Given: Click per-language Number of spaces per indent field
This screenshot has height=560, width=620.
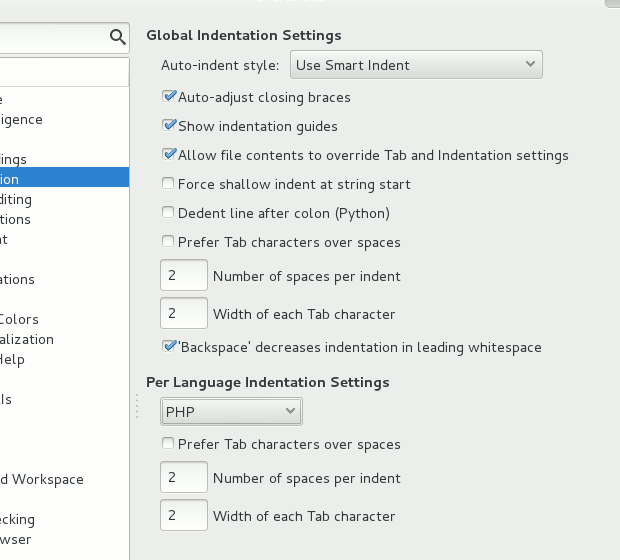Looking at the screenshot, I should pos(184,478).
